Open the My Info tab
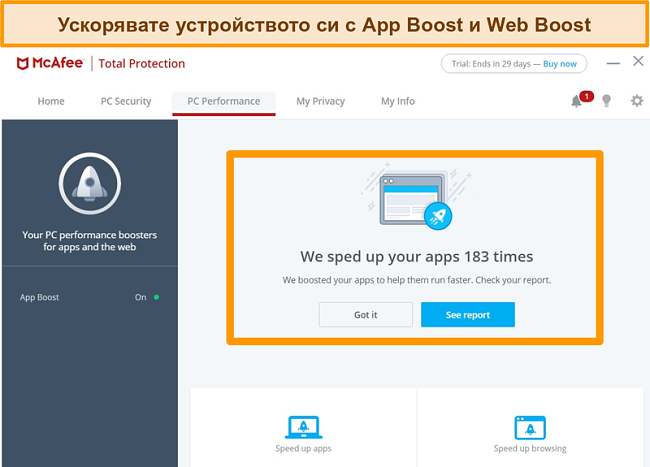The image size is (650, 467). [x=398, y=101]
